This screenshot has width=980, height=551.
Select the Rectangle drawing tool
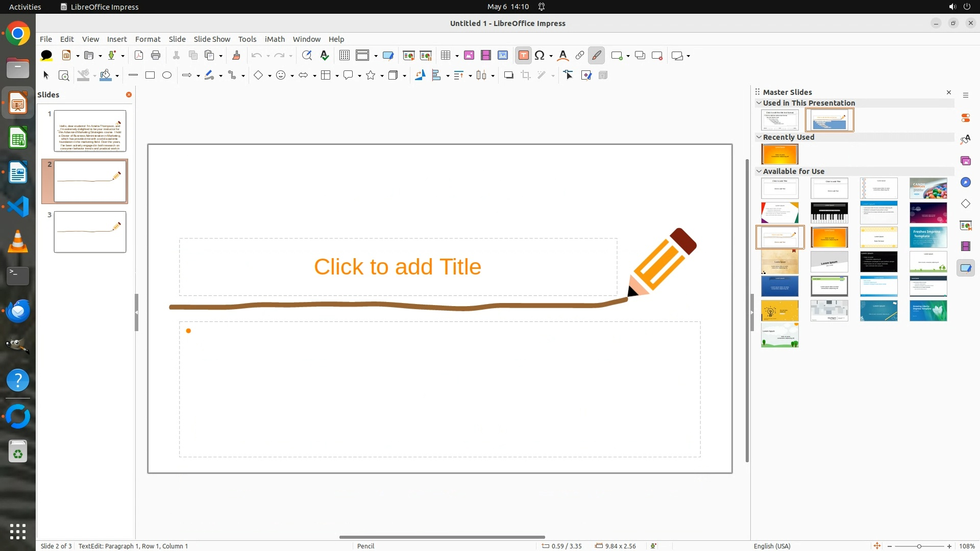tap(150, 75)
